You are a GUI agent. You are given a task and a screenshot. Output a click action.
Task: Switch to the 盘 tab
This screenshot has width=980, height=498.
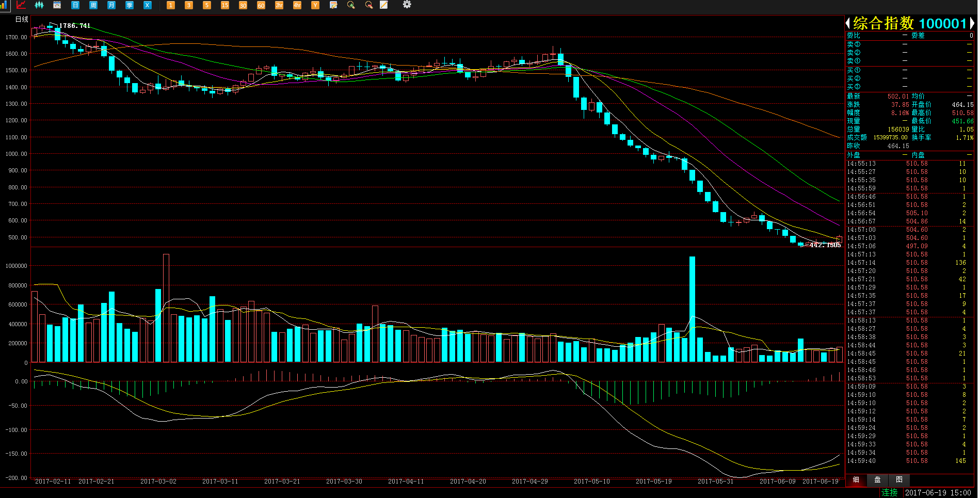tap(877, 480)
